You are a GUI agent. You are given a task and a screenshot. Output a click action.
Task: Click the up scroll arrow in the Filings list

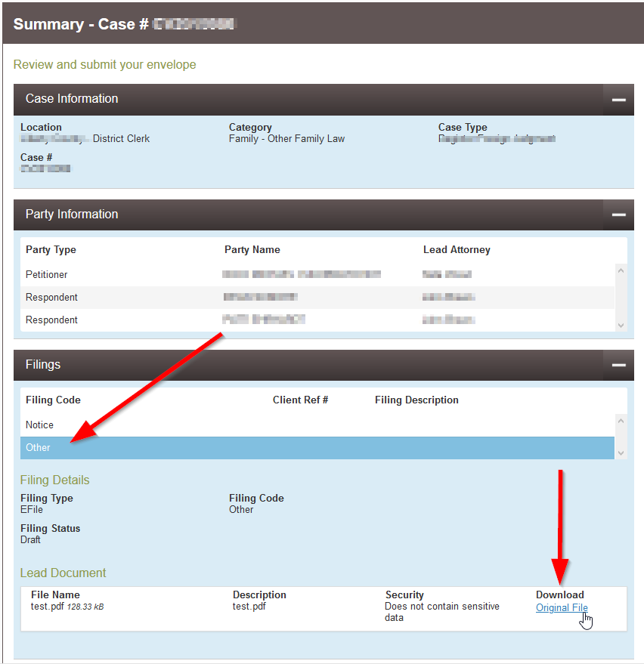click(621, 420)
